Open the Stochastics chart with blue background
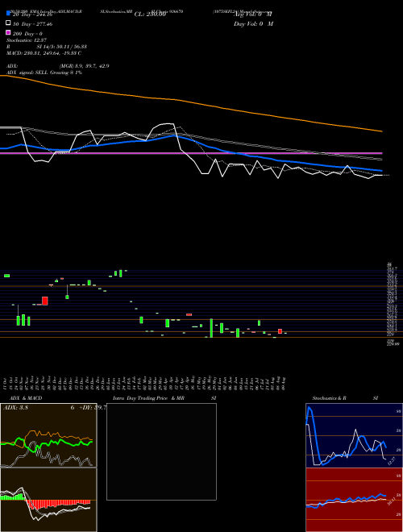403x532 pixels. pos(354,435)
